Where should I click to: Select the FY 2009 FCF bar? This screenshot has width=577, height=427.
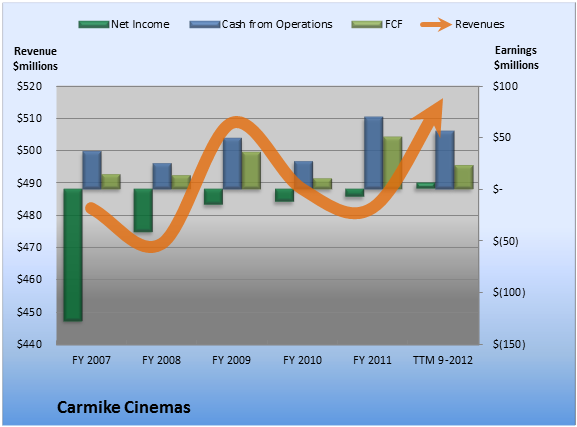coord(251,170)
